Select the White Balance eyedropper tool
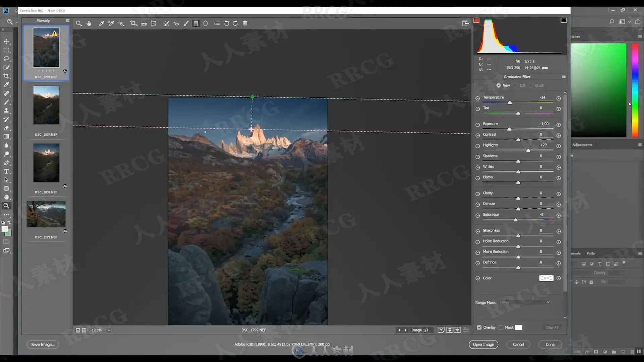Viewport: 644px width, 362px height. pos(101,23)
